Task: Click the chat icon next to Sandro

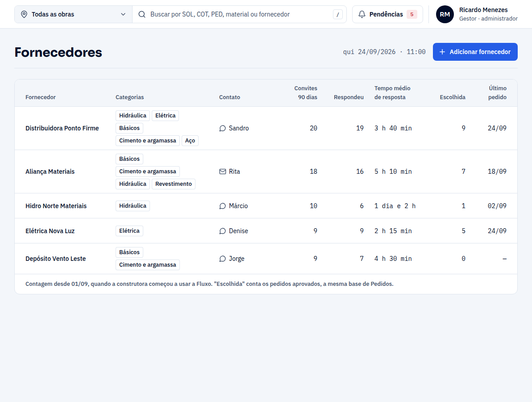Action: pyautogui.click(x=223, y=128)
